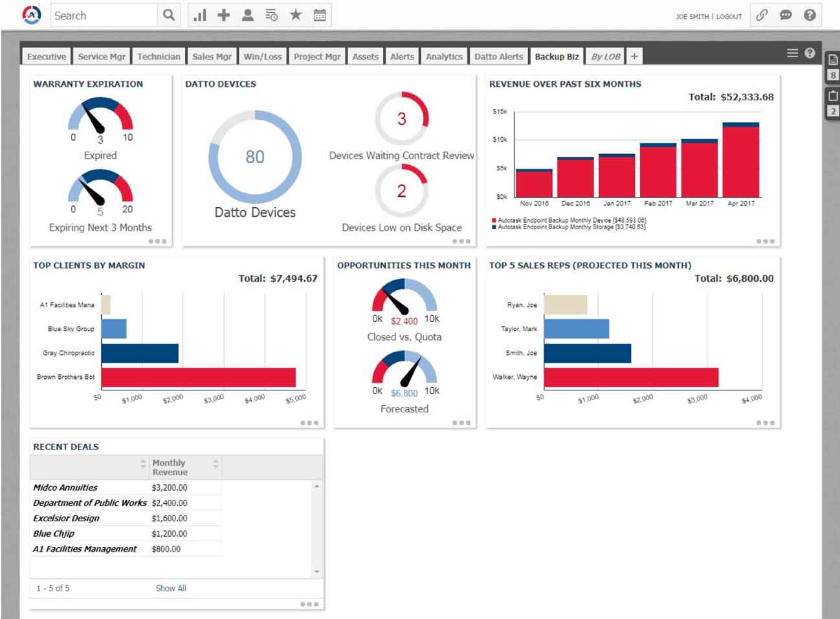Switch to the Executive tab
The width and height of the screenshot is (840, 619).
pyautogui.click(x=45, y=56)
